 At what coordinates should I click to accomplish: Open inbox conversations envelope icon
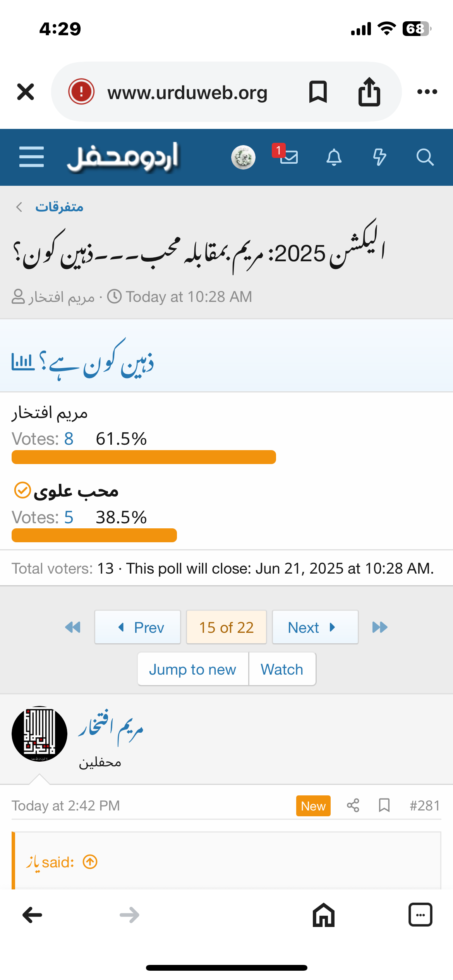coord(289,157)
